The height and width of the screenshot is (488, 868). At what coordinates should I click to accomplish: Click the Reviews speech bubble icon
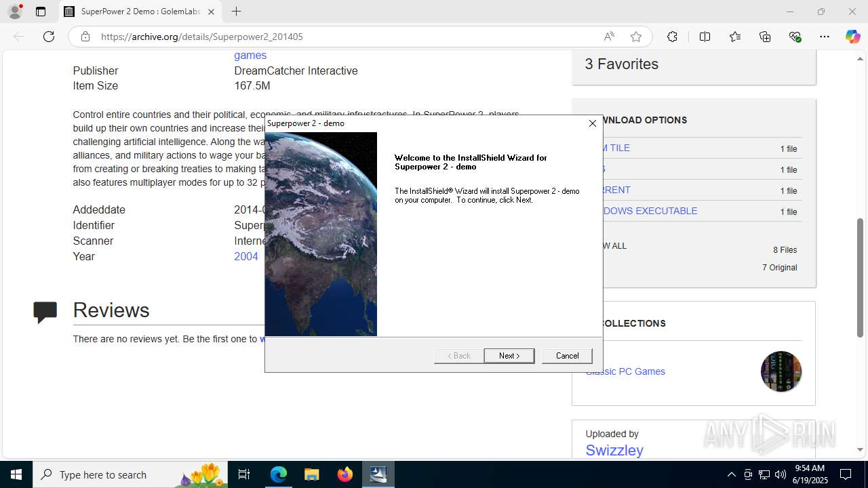pyautogui.click(x=45, y=312)
